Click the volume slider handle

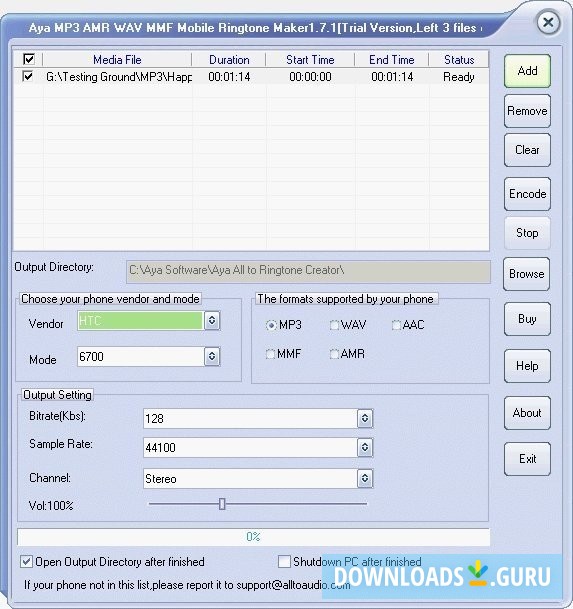pos(222,504)
